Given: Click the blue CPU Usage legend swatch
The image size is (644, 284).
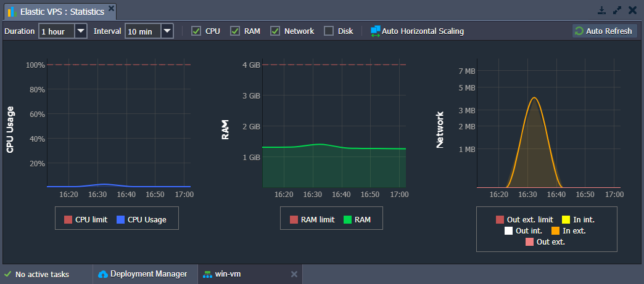Looking at the screenshot, I should pyautogui.click(x=121, y=219).
